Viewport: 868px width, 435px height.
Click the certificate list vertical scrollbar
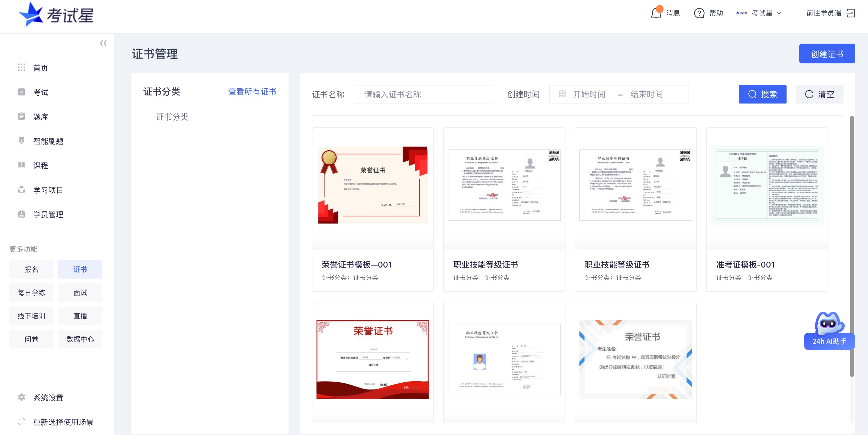(852, 246)
